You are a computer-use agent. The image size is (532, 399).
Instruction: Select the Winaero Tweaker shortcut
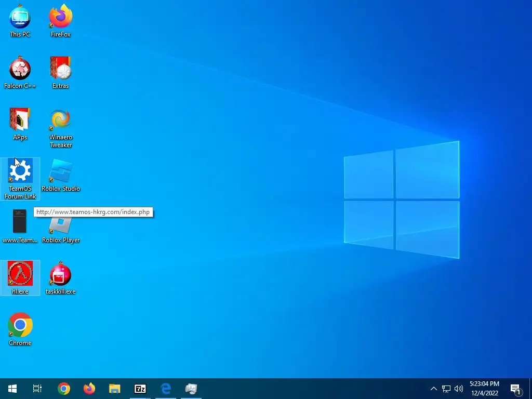[61, 128]
